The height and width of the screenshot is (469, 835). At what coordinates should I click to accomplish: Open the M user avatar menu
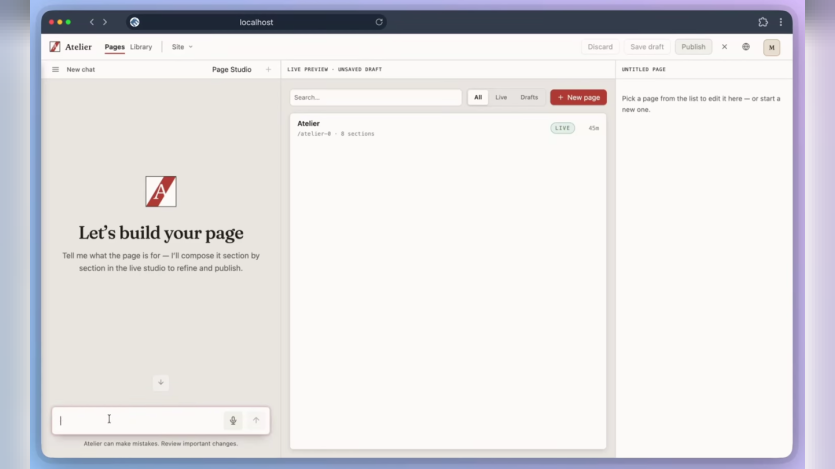(772, 47)
